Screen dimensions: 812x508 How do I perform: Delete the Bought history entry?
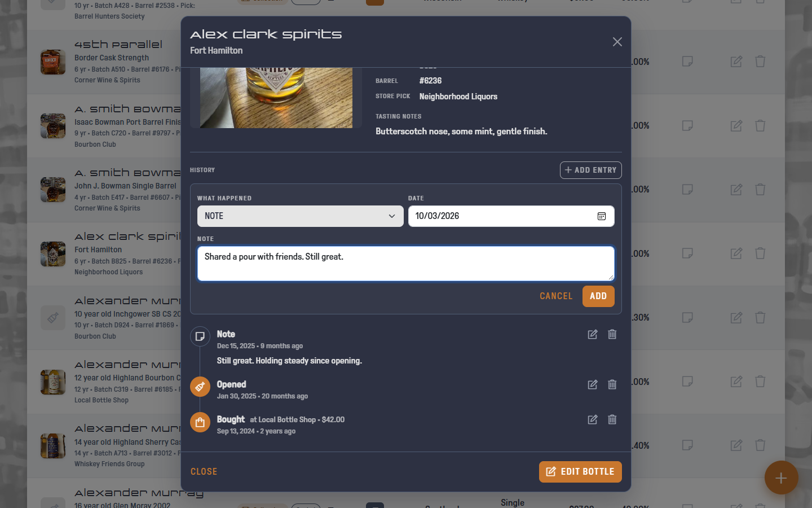pos(612,419)
